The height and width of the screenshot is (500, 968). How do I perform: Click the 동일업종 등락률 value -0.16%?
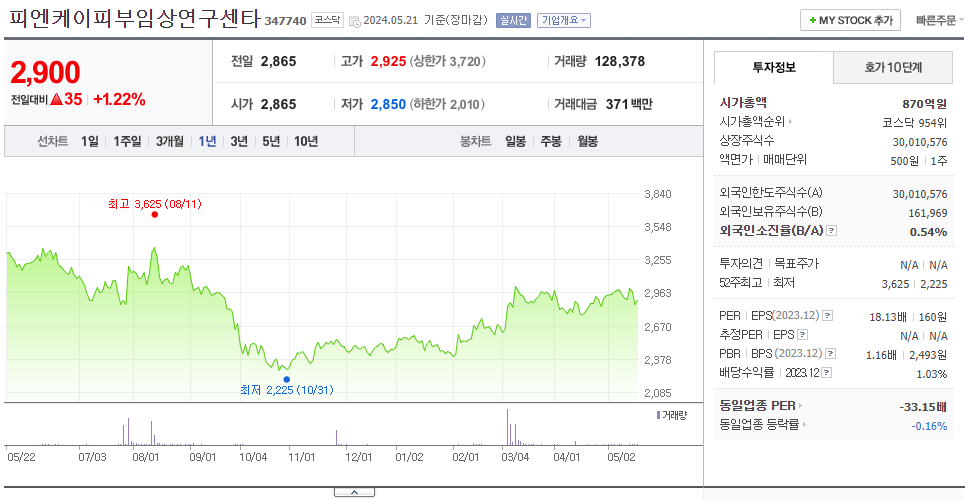(x=929, y=426)
